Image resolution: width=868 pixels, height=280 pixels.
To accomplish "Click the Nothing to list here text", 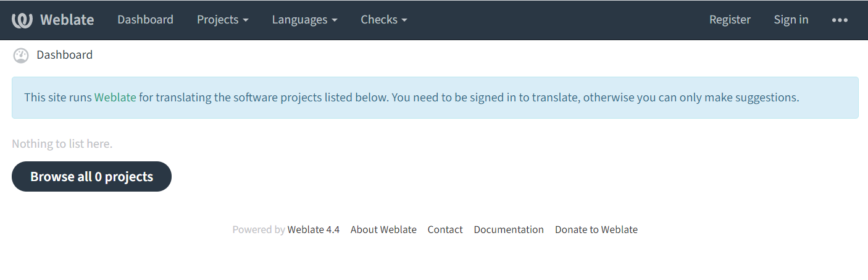I will click(x=62, y=144).
